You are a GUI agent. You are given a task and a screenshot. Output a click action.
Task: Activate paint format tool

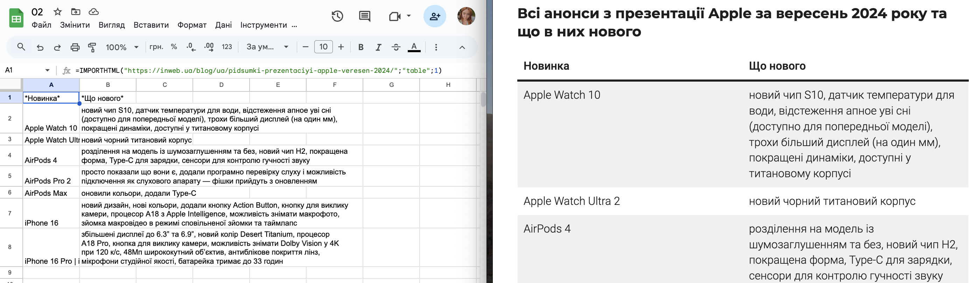92,47
